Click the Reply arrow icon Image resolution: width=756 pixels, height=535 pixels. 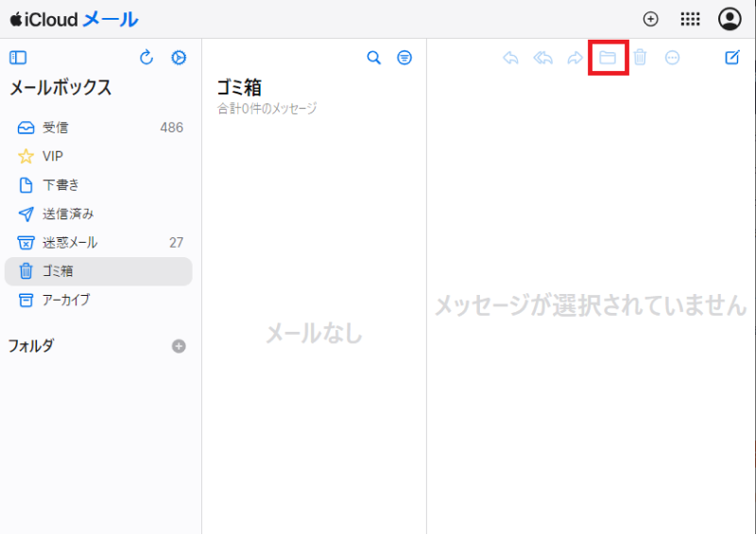510,58
